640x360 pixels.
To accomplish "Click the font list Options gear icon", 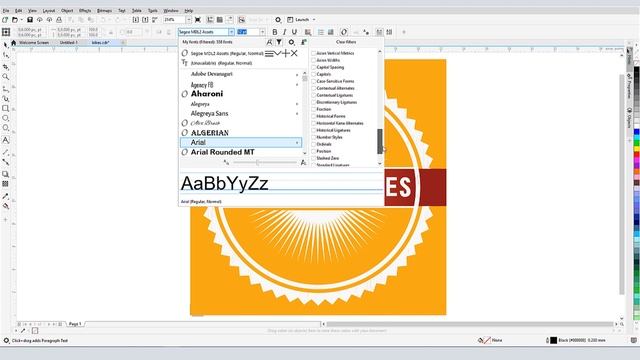I will coord(291,42).
